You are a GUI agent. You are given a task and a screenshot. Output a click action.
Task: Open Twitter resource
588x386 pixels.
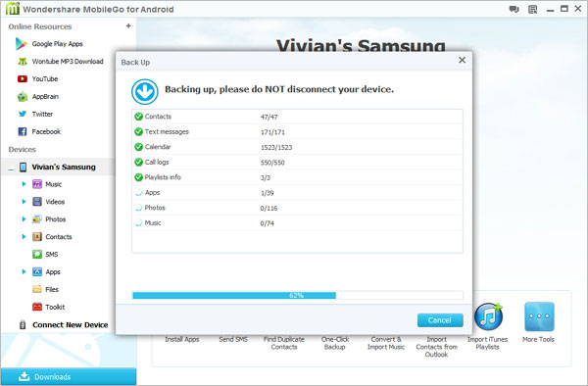coord(35,114)
